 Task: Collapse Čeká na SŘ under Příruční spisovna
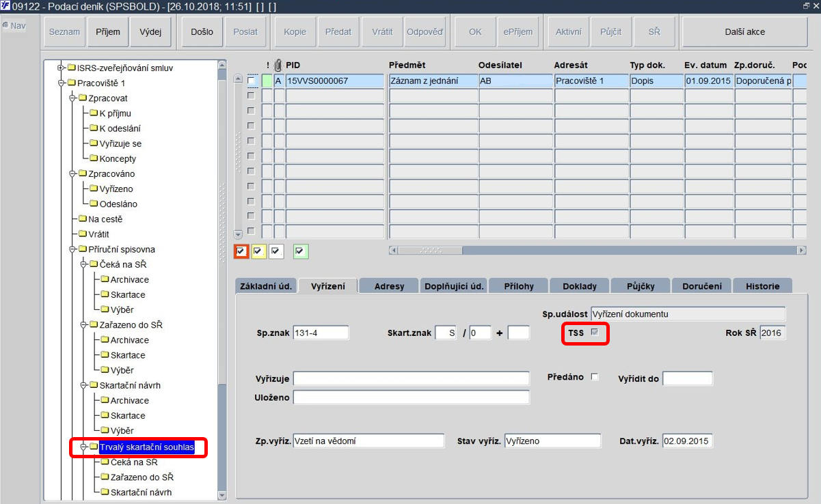point(83,264)
